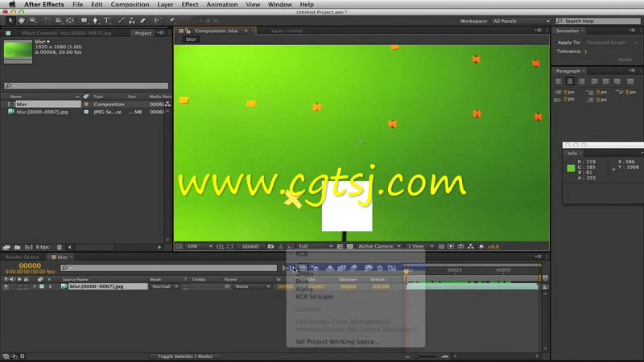Screen dimensions: 644x362
Task: Choose RGB Straight from channel menu
Action: pyautogui.click(x=314, y=297)
